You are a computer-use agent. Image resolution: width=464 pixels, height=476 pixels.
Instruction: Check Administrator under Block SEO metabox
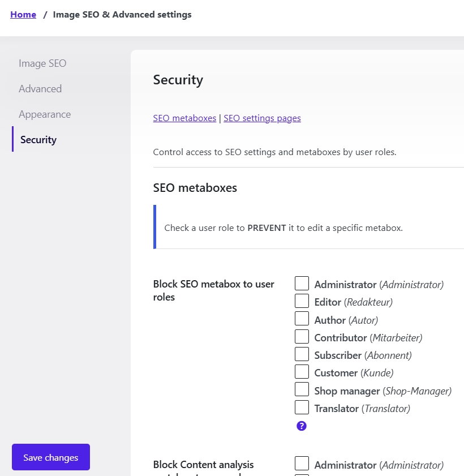[302, 284]
